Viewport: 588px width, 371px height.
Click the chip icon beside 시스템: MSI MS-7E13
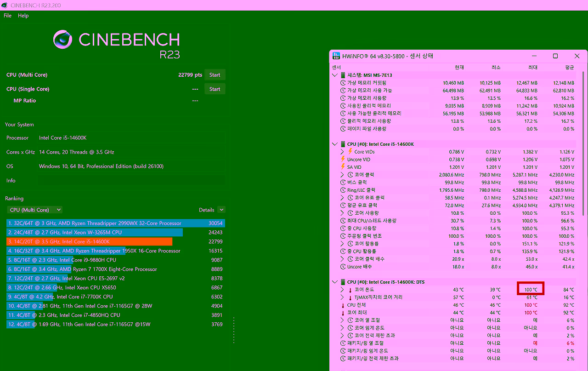(x=343, y=75)
